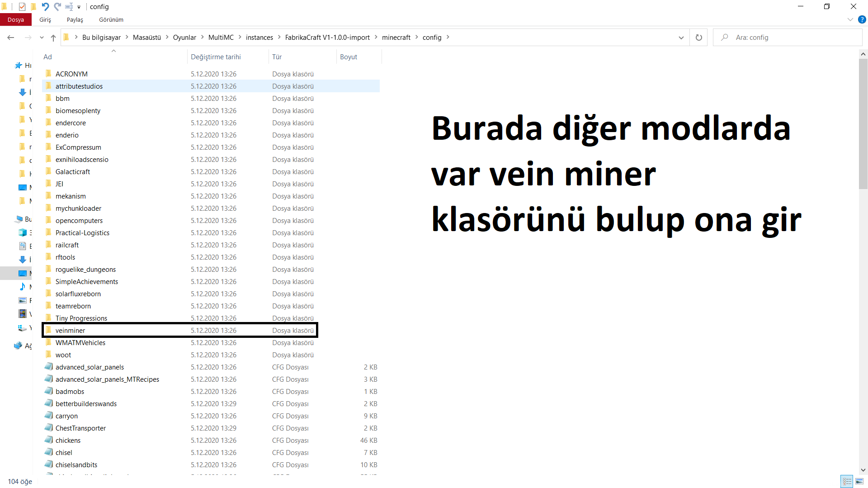
Task: Sort by the Ad column header
Action: [114, 57]
